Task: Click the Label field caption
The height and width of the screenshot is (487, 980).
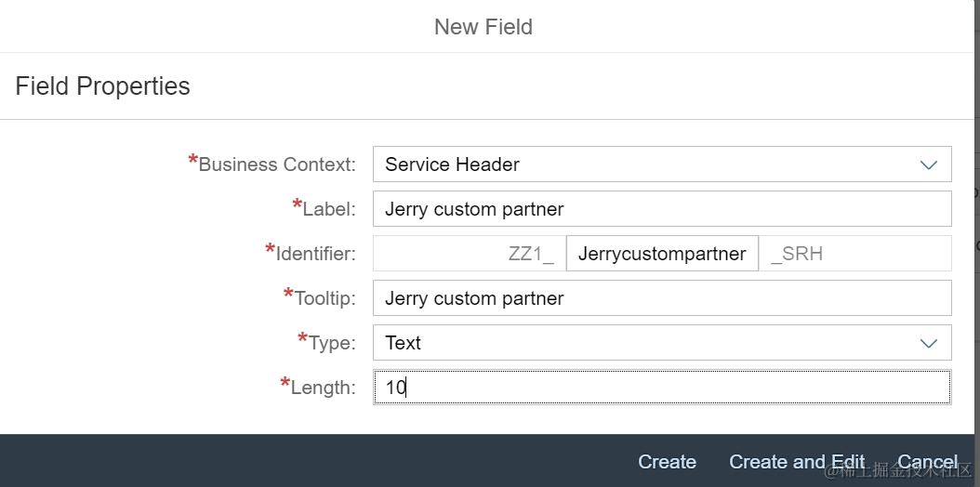Action: 328,210
